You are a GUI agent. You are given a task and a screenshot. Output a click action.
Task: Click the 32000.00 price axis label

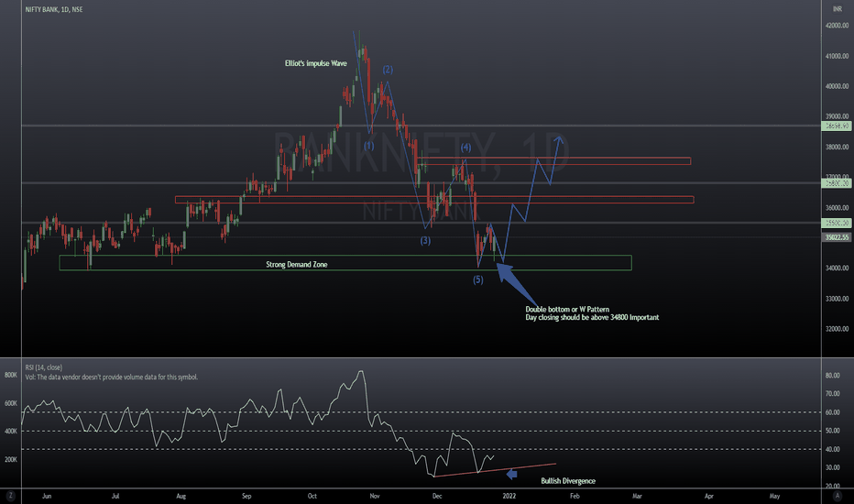click(x=838, y=329)
